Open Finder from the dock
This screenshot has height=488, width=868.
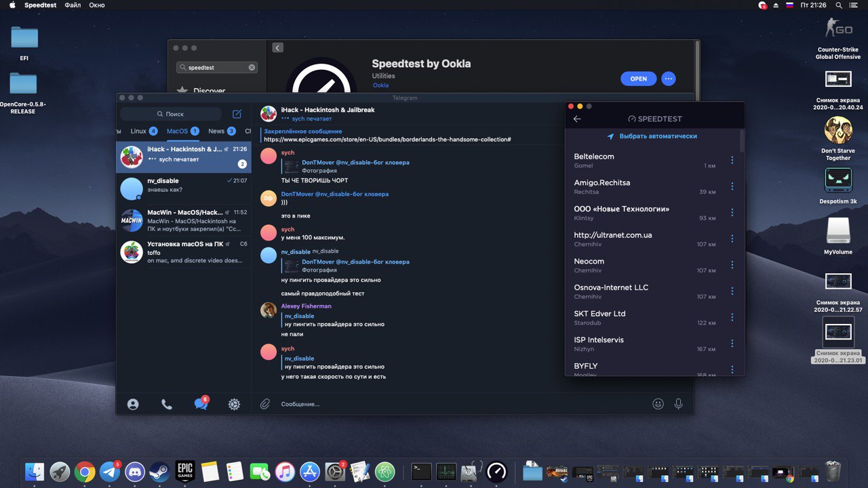[35, 471]
